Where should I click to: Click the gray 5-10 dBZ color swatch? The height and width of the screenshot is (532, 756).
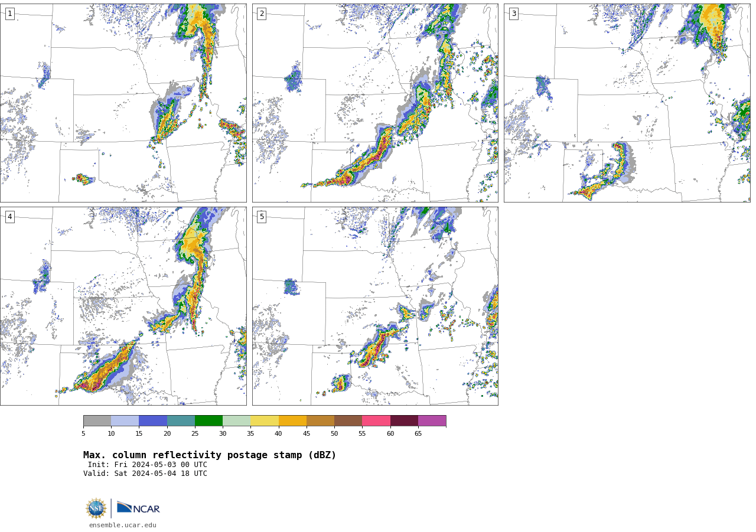[x=97, y=420]
